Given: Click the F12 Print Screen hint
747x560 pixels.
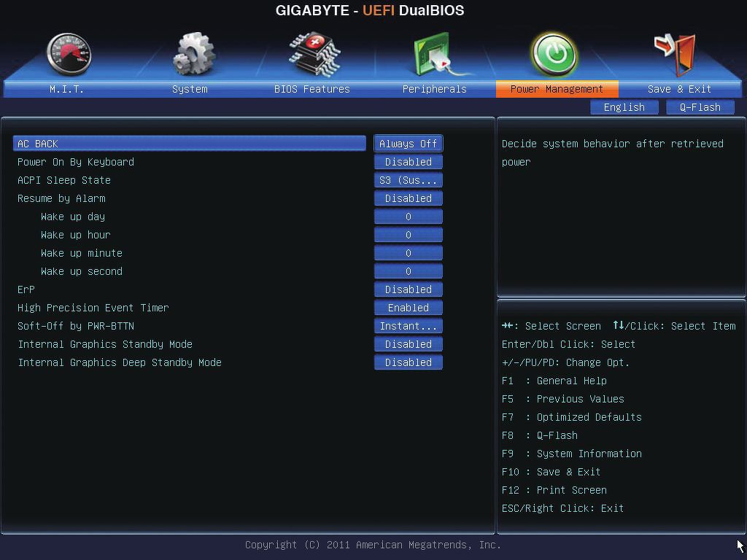Looking at the screenshot, I should tap(554, 490).
